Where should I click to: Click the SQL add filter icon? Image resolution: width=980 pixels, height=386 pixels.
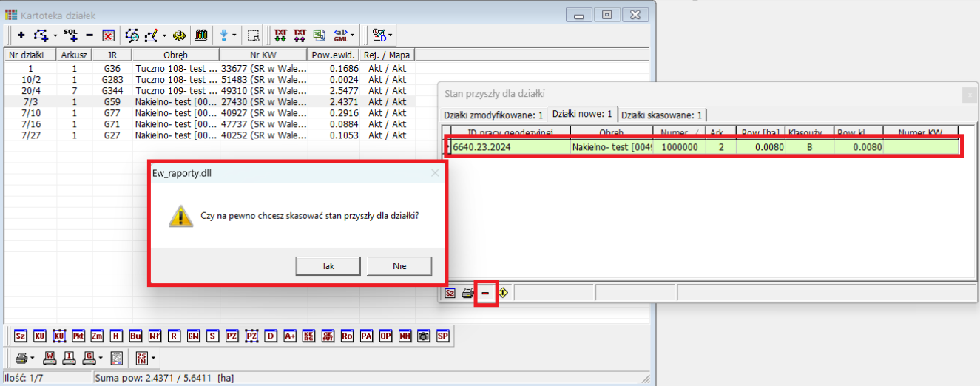pyautogui.click(x=70, y=35)
